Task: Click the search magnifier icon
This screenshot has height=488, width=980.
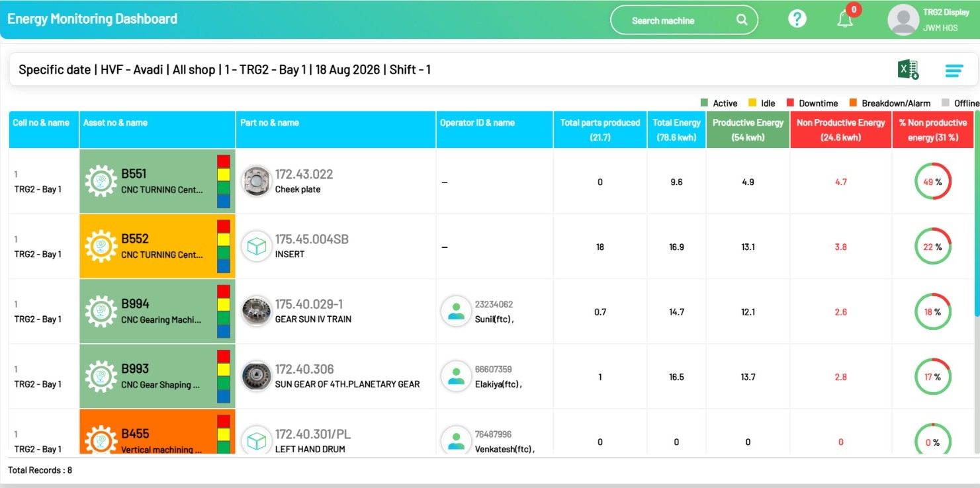Action: click(x=742, y=20)
